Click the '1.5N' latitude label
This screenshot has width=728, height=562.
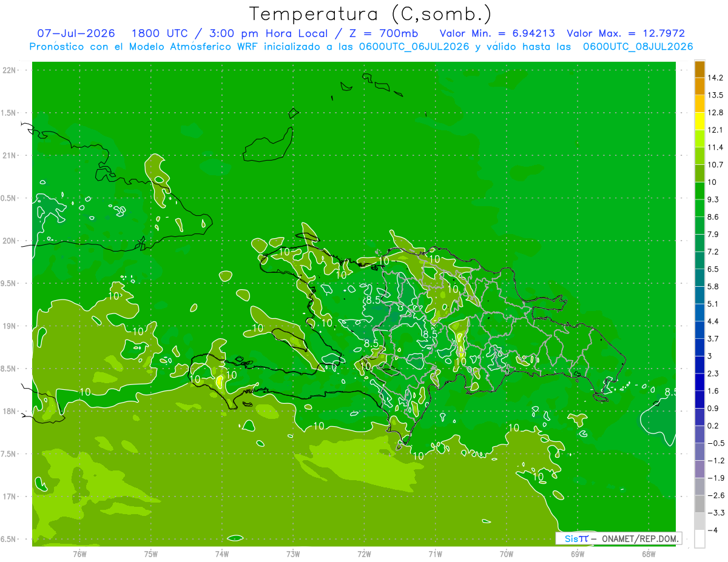tap(9, 113)
